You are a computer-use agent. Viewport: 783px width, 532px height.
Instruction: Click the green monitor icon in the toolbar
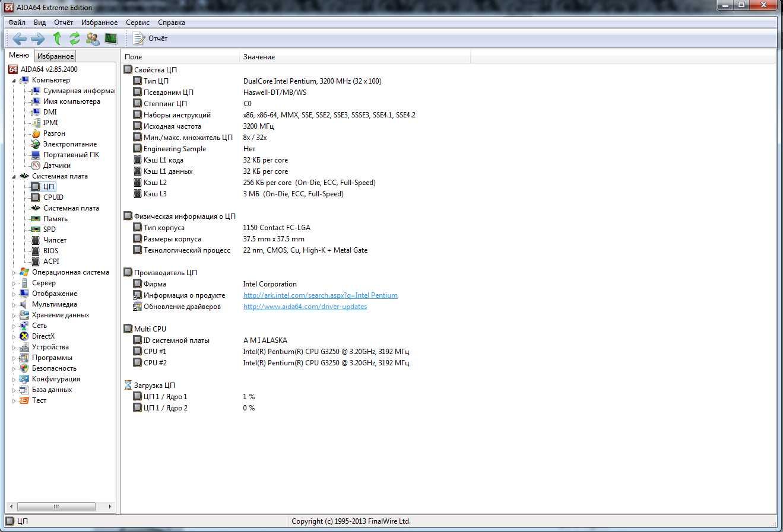pyautogui.click(x=110, y=39)
